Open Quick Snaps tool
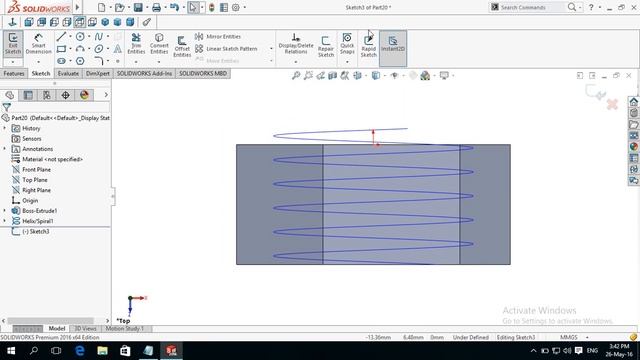This screenshot has height=360, width=640. tap(347, 44)
